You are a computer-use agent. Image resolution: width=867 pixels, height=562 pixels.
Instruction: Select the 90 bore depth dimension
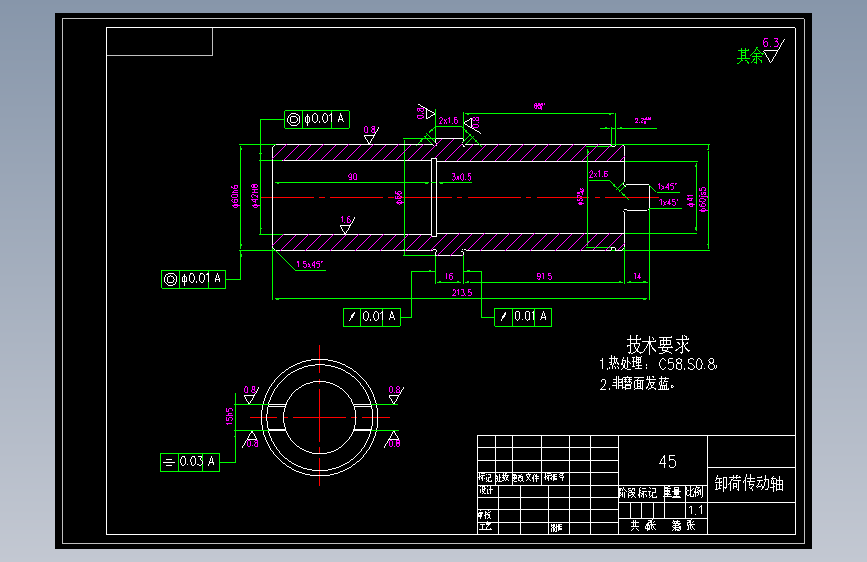pyautogui.click(x=352, y=177)
